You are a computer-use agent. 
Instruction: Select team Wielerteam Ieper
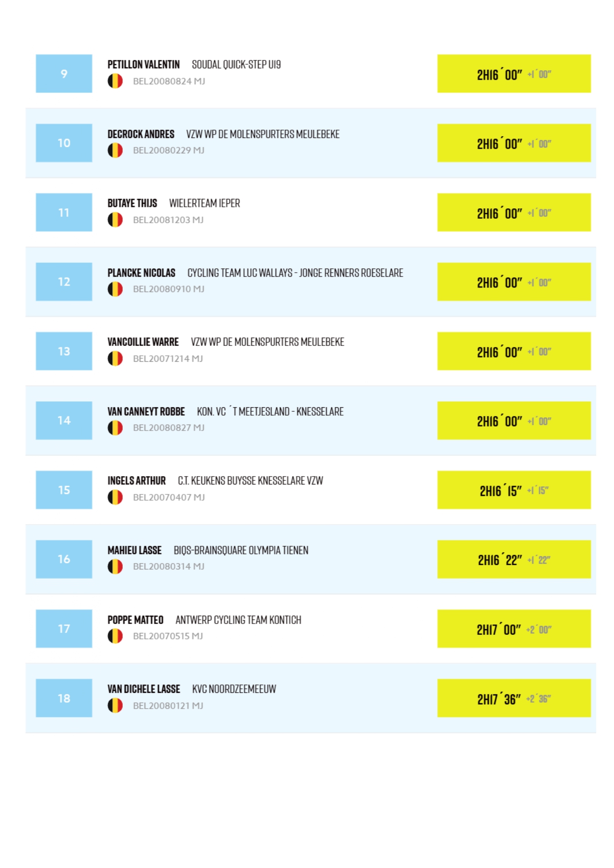(204, 203)
